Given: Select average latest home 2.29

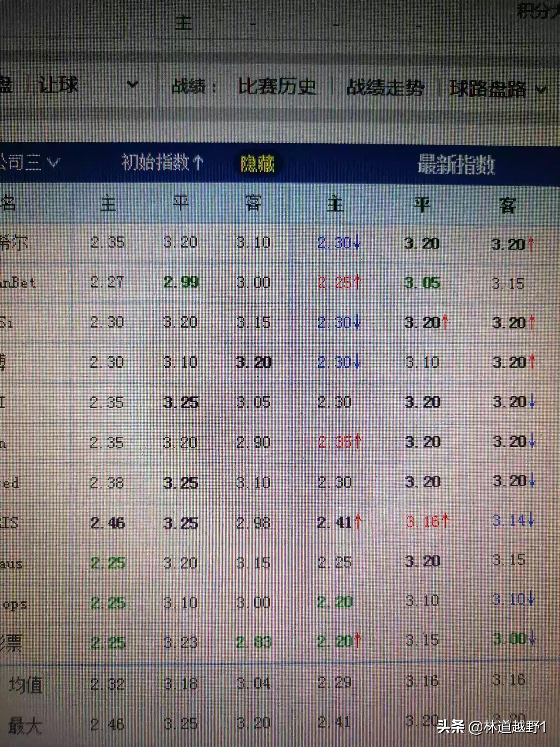Looking at the screenshot, I should click(334, 682).
